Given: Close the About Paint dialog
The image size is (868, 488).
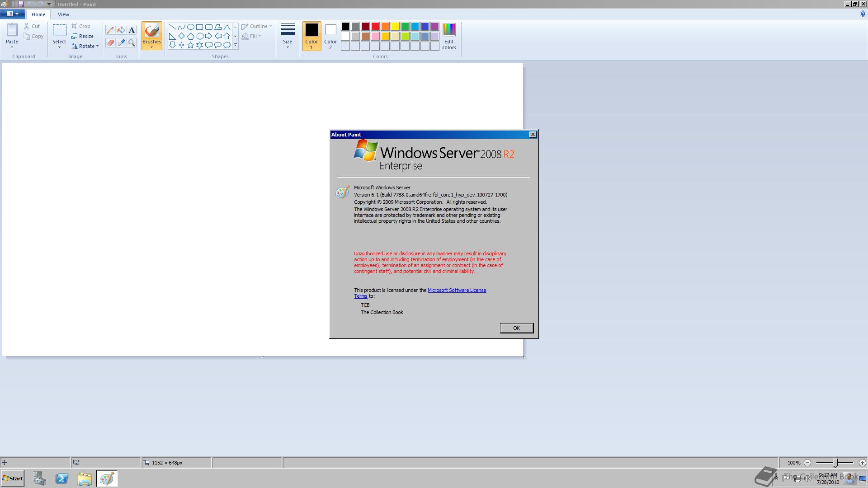Looking at the screenshot, I should 533,135.
